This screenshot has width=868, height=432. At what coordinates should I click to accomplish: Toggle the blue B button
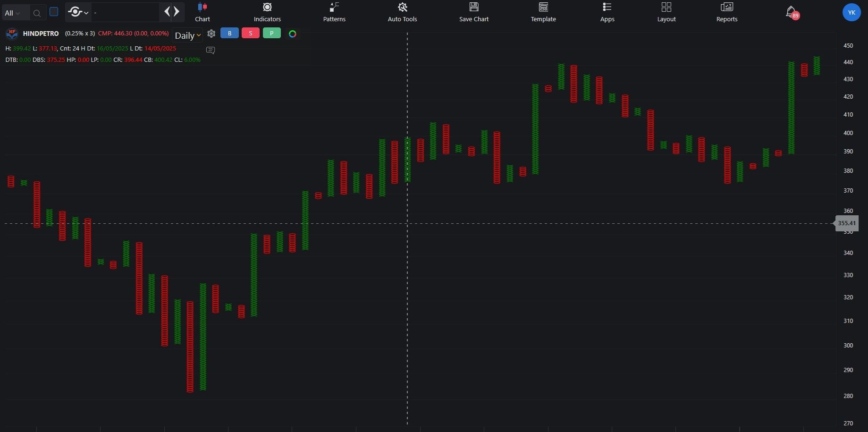pos(229,33)
